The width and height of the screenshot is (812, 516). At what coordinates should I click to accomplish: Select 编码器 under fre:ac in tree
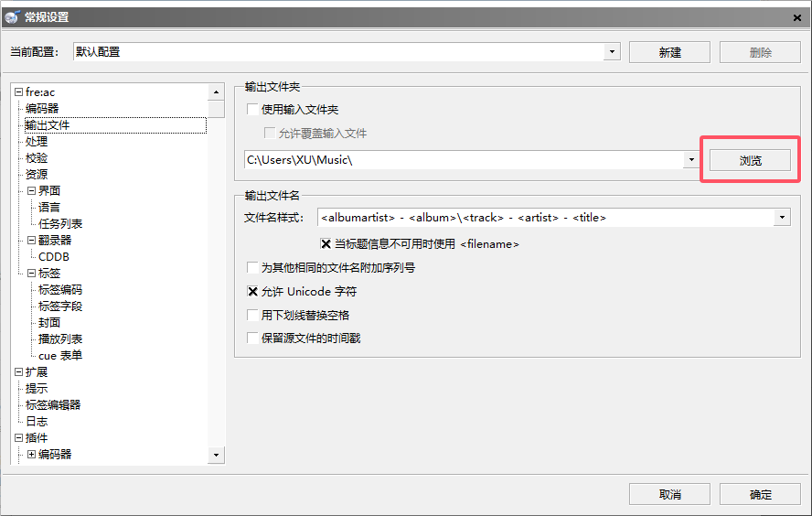pyautogui.click(x=42, y=108)
